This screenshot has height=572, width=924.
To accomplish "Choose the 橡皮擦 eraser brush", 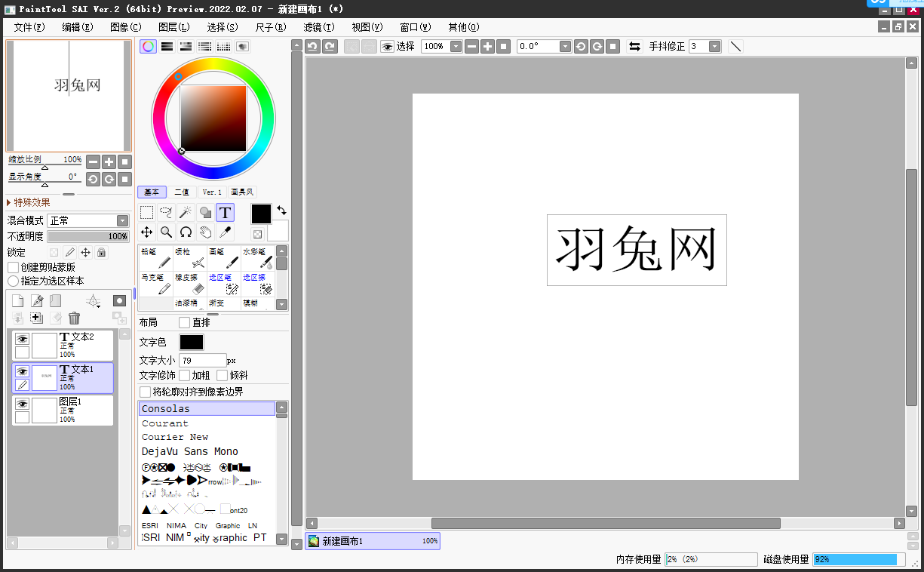I will 190,284.
